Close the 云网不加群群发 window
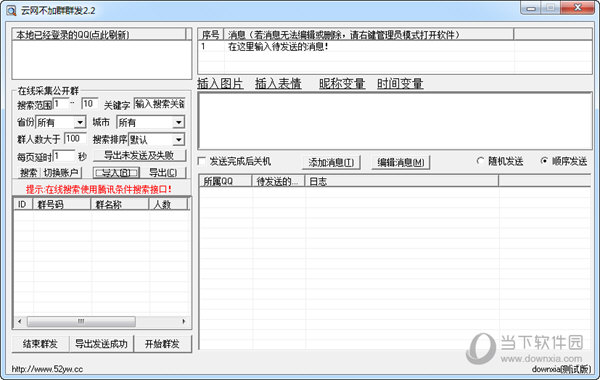 578,8
